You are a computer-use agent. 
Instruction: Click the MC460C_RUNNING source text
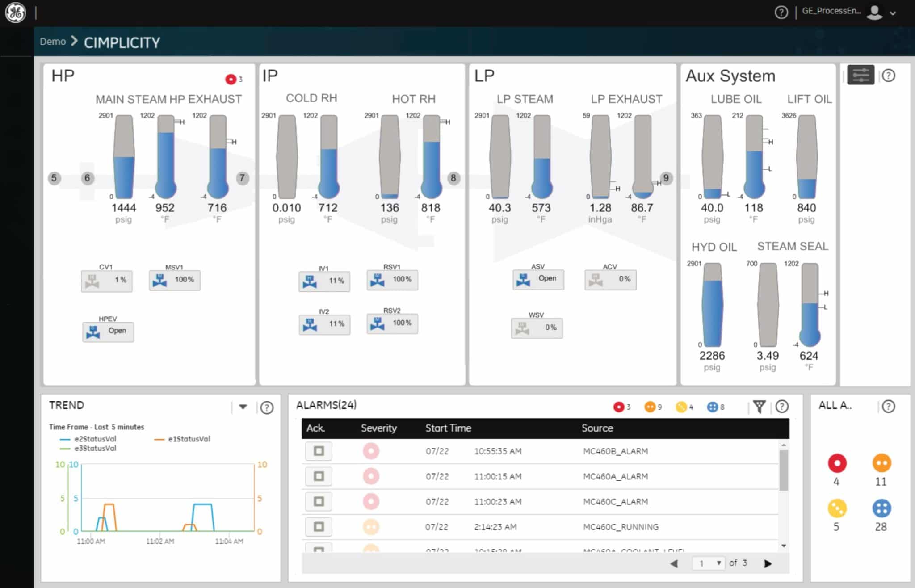point(621,527)
